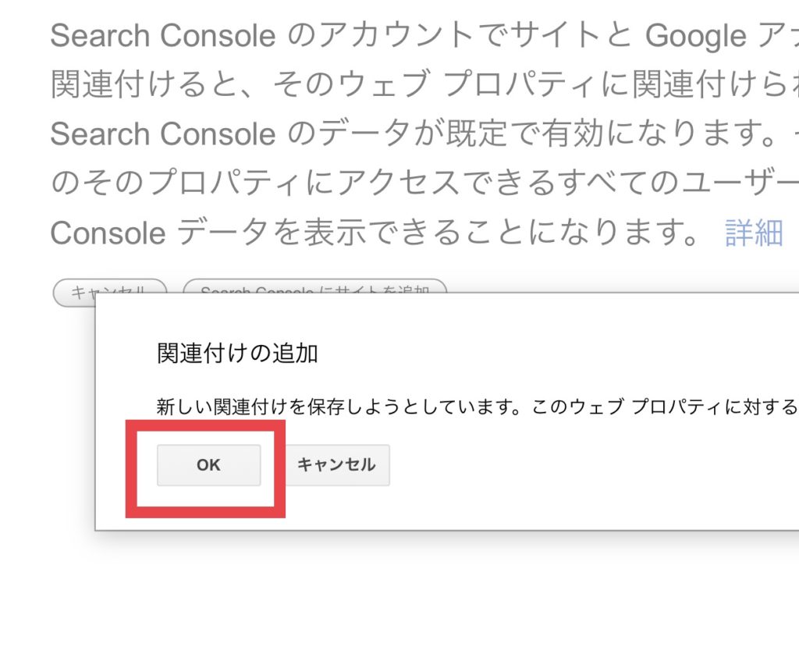Open the 詳細 link
The width and height of the screenshot is (799, 672).
pos(753,233)
